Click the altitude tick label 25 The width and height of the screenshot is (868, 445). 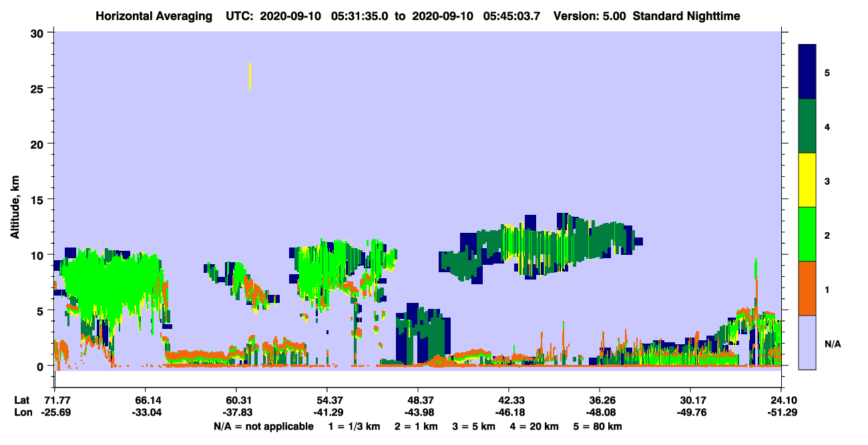click(x=38, y=88)
